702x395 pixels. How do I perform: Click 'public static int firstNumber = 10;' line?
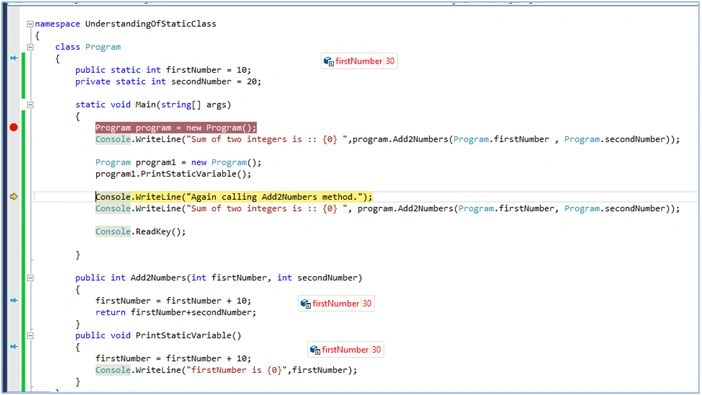point(163,70)
